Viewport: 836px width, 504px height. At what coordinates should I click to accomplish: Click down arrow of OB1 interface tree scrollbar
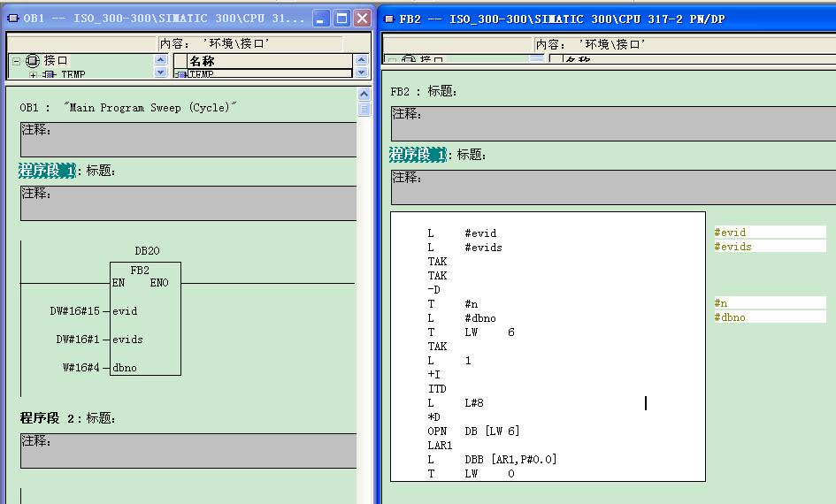click(160, 72)
